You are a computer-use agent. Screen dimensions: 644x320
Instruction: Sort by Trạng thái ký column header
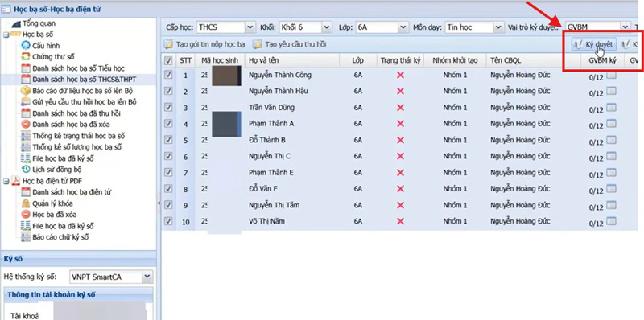pyautogui.click(x=400, y=61)
